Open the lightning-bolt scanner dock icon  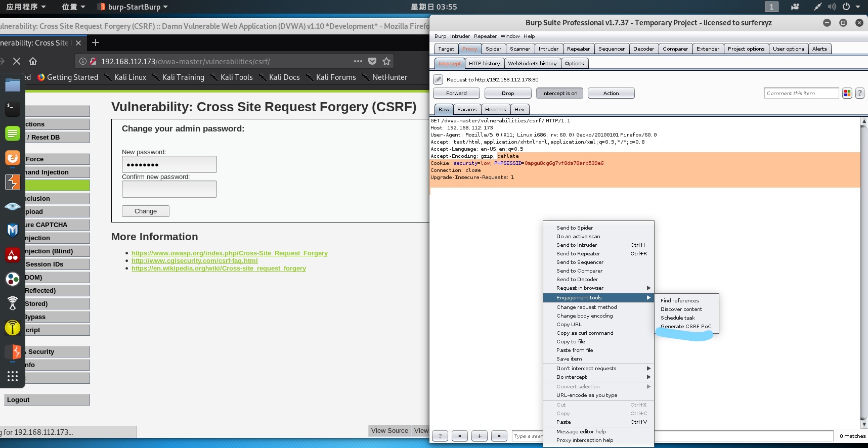coord(13,182)
